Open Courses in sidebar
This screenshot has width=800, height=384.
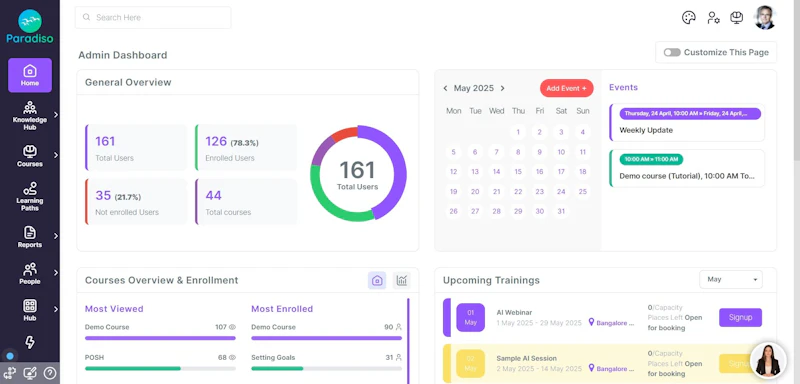tap(30, 156)
